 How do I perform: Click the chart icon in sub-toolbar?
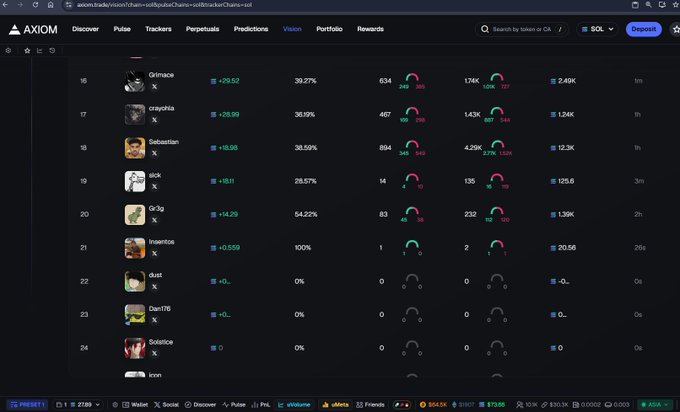tap(39, 51)
